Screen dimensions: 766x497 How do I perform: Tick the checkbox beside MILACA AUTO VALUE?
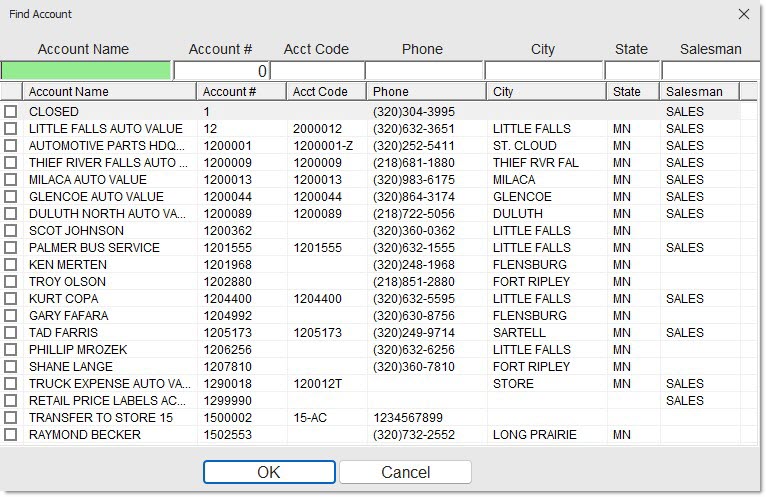click(x=11, y=180)
